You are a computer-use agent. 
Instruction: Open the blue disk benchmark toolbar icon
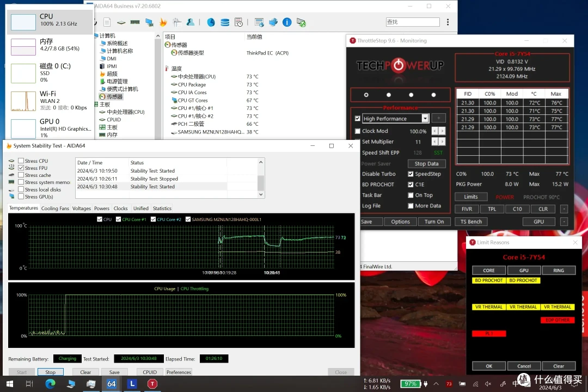[x=211, y=22]
